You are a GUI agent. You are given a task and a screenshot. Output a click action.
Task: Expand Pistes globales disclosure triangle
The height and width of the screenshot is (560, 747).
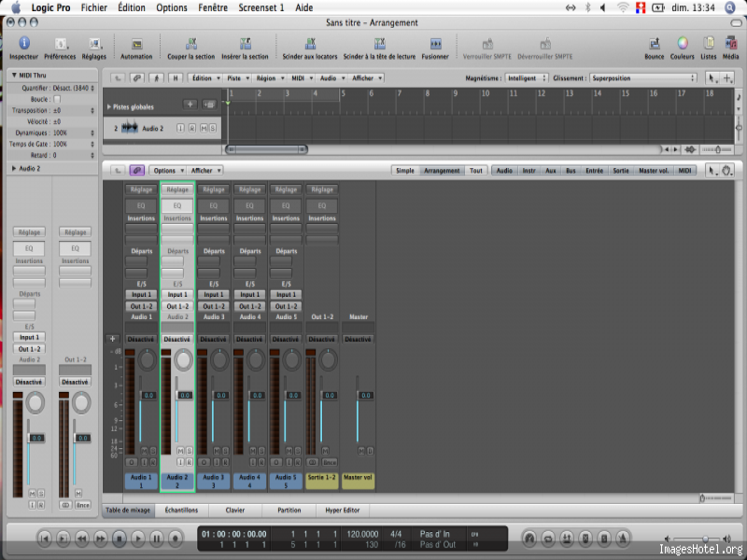[x=109, y=106]
